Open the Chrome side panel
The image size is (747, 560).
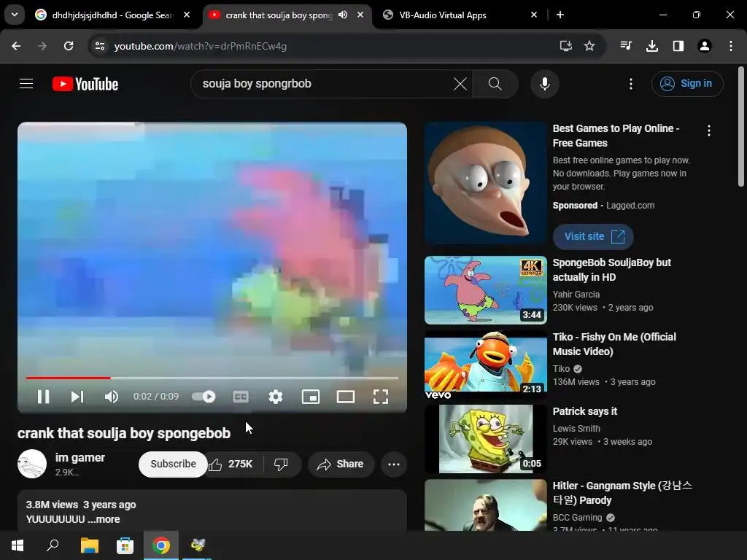click(x=678, y=46)
